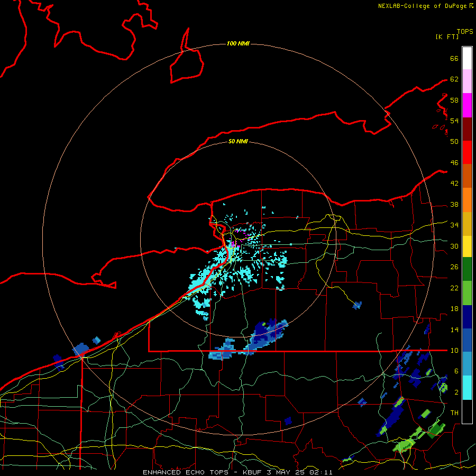Image resolution: width=476 pixels, height=476 pixels.
Task: Click the light blue swatch between 6 and 10
Action: 467,364
